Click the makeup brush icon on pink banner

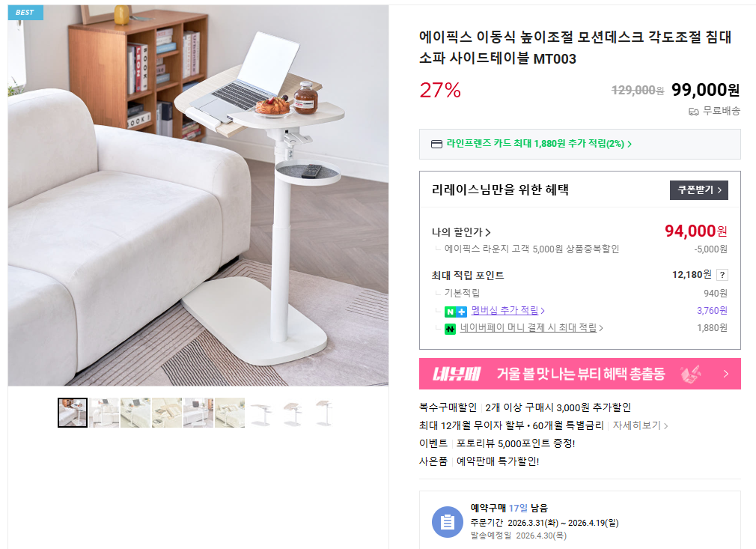point(690,374)
